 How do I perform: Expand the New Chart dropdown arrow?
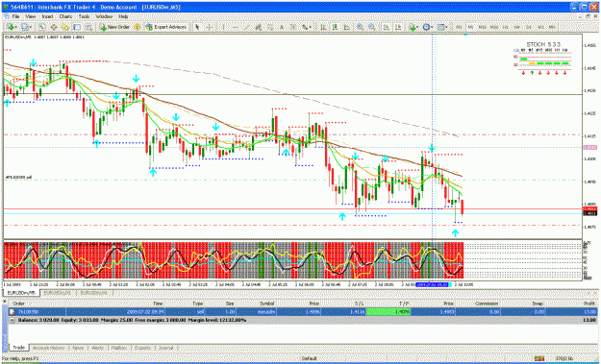16,27
